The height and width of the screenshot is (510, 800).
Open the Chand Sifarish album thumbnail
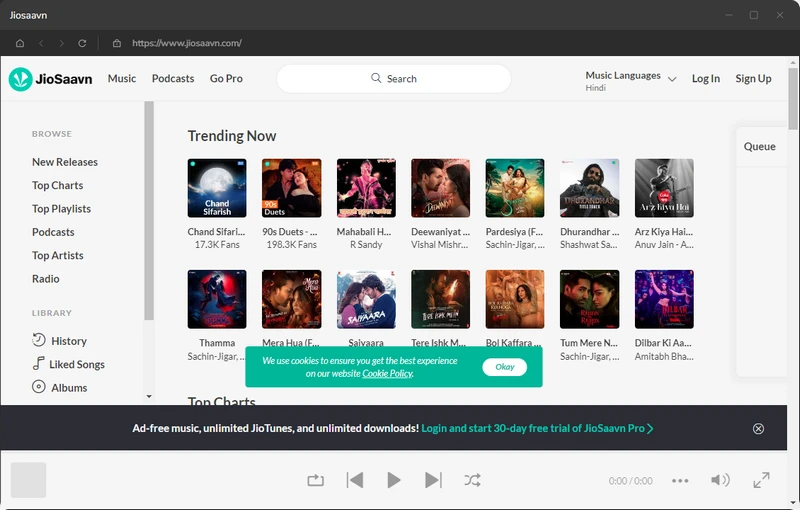217,188
